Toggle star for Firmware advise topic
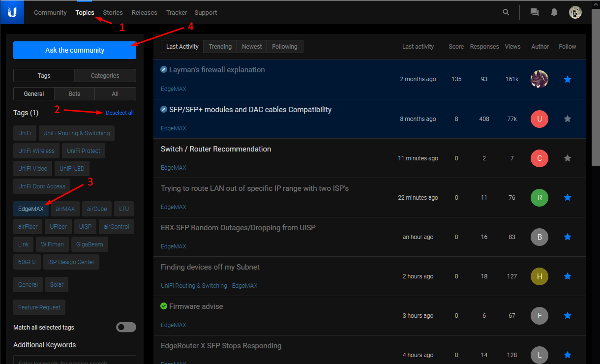This screenshot has height=364, width=600. point(568,315)
